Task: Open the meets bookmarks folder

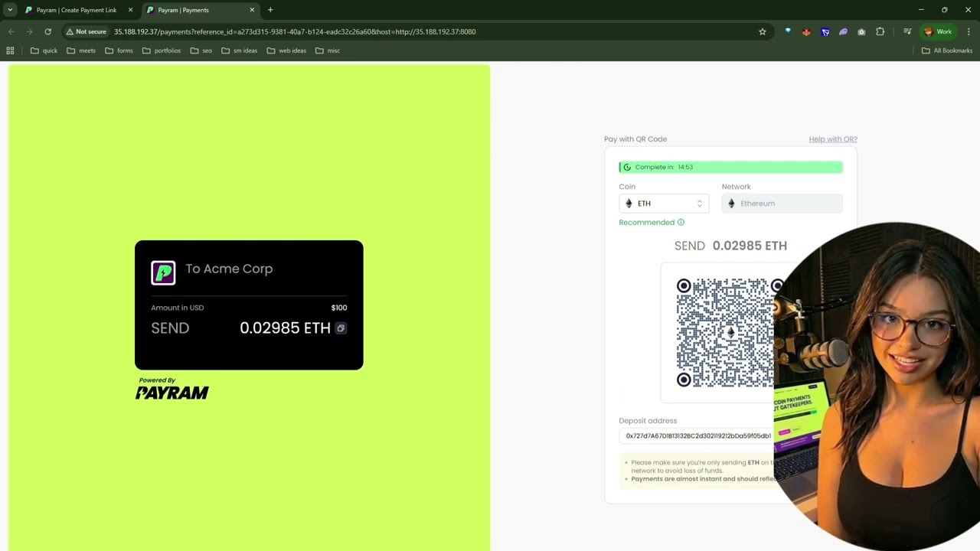Action: pos(81,51)
